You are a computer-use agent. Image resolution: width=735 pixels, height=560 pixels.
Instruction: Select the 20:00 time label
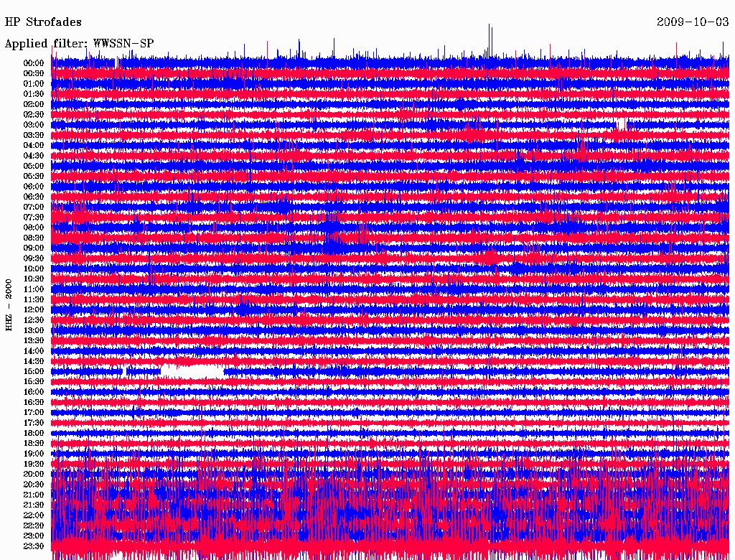click(x=34, y=474)
